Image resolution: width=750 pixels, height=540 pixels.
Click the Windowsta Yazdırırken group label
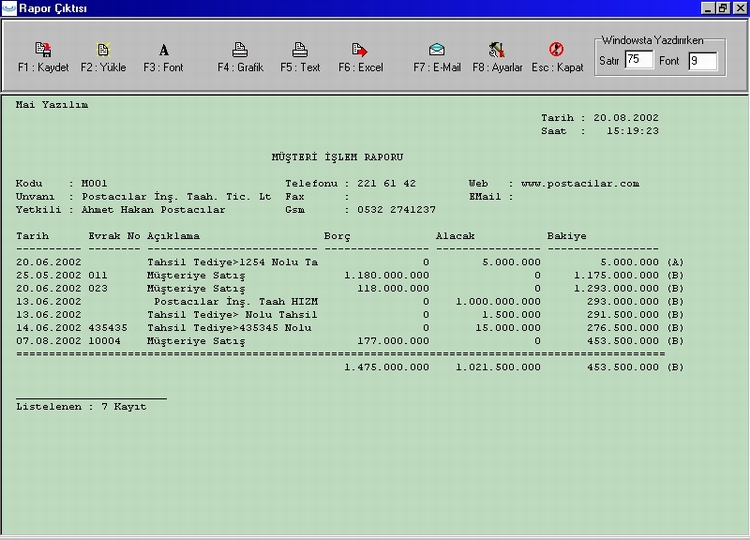pyautogui.click(x=652, y=40)
